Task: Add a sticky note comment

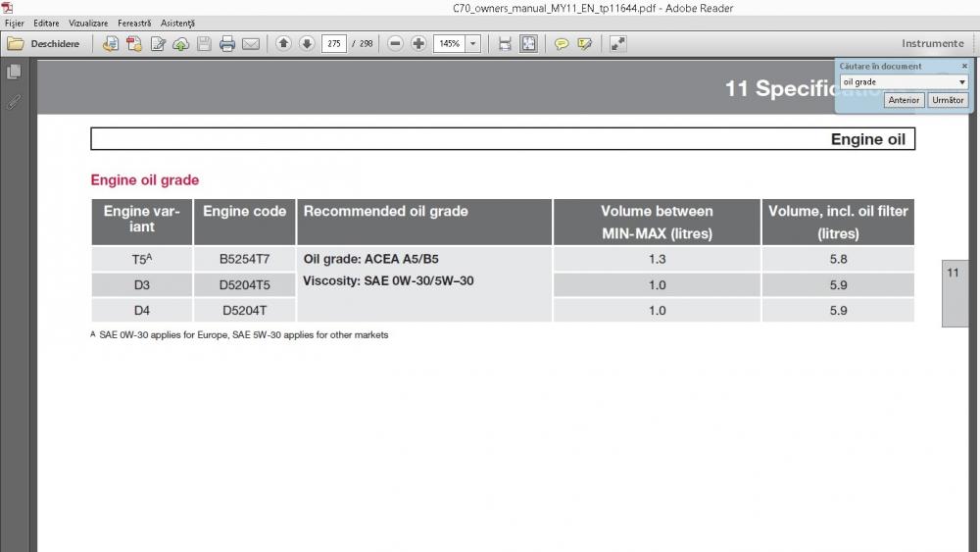Action: click(562, 43)
